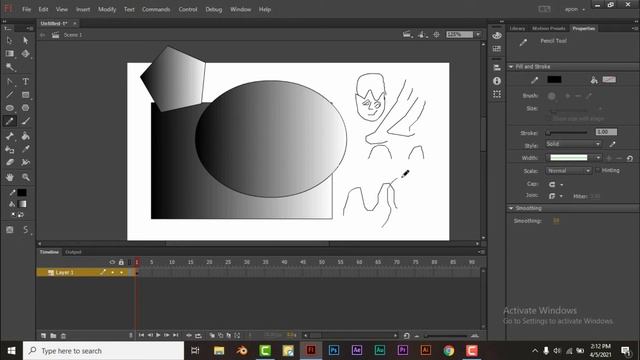This screenshot has width=640, height=360.
Task: Open the stage zoom percentage dropdown
Action: [478, 35]
